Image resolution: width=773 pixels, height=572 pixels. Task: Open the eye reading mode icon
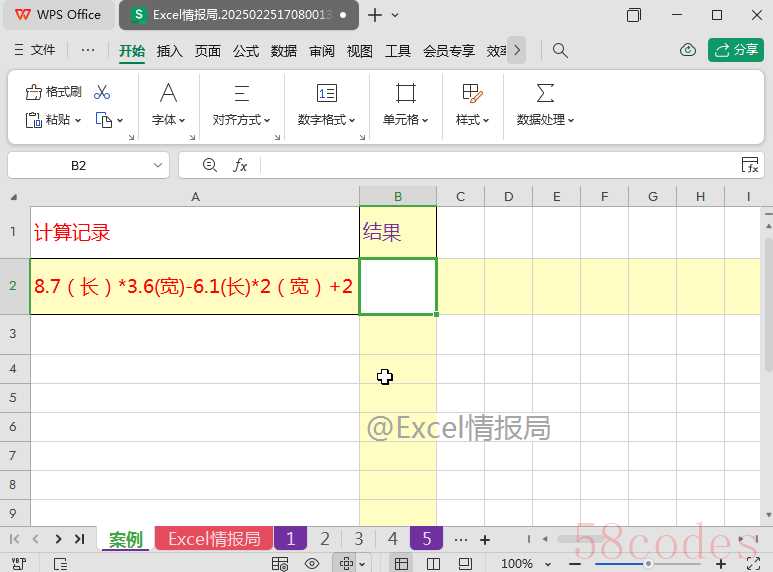pyautogui.click(x=312, y=563)
